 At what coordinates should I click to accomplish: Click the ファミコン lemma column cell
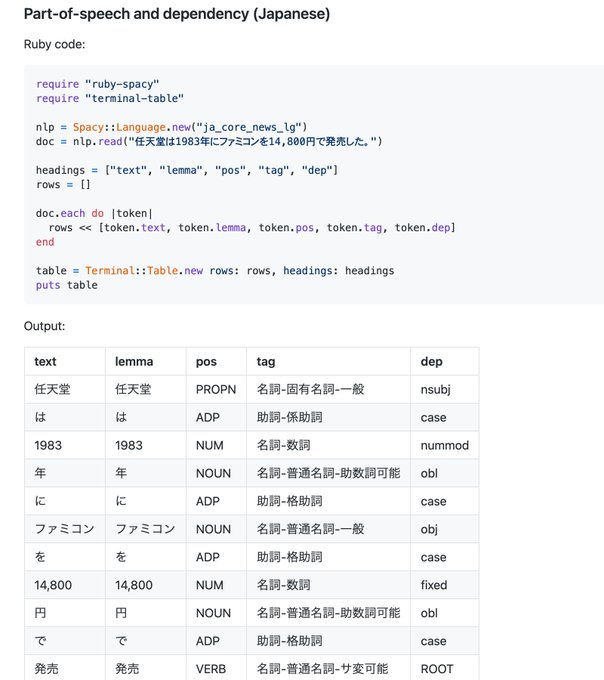145,529
